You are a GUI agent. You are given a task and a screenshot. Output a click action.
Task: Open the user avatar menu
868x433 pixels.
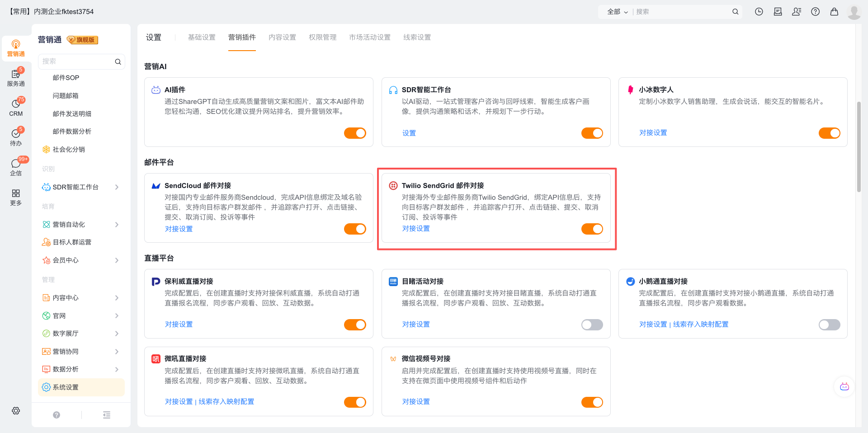click(x=854, y=12)
